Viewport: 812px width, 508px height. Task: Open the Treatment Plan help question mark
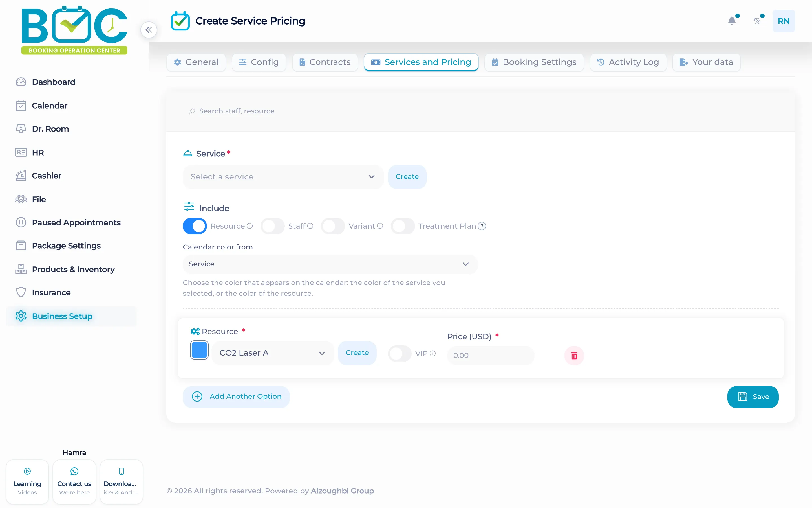[482, 226]
